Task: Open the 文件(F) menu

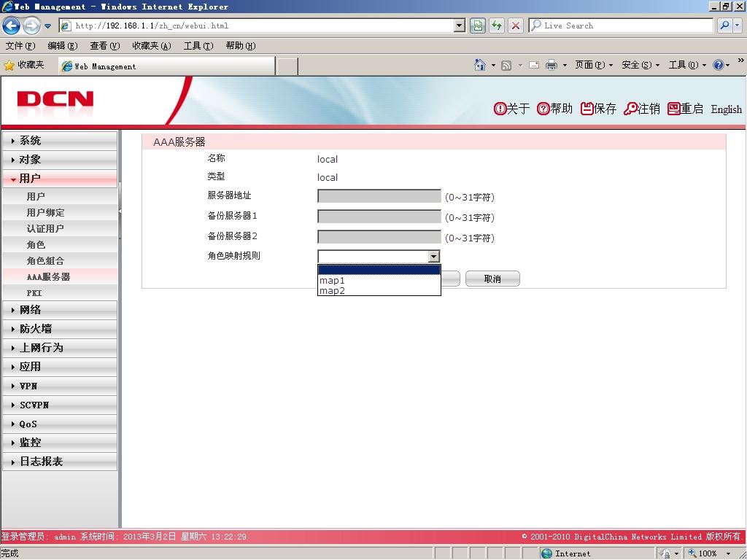Action: pyautogui.click(x=20, y=46)
